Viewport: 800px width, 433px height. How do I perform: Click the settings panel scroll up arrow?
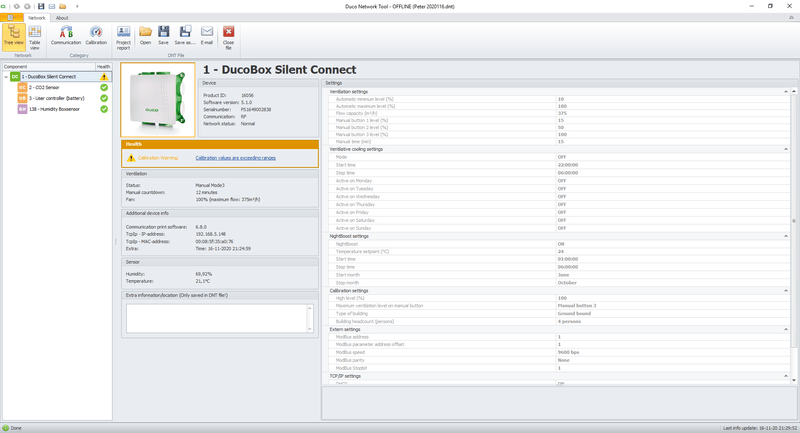click(794, 91)
